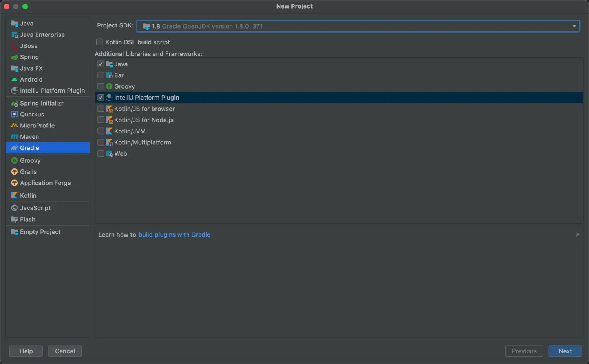Select Application Forge project type label
589x364 pixels.
46,183
